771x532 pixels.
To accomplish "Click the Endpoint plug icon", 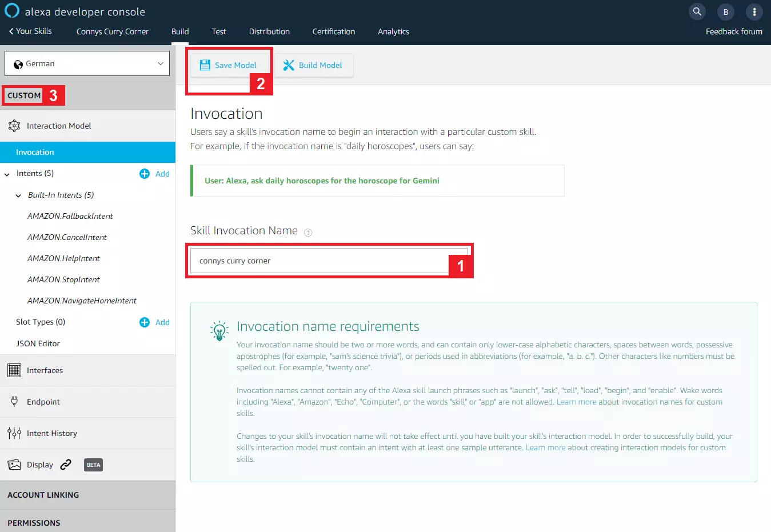I will click(14, 402).
